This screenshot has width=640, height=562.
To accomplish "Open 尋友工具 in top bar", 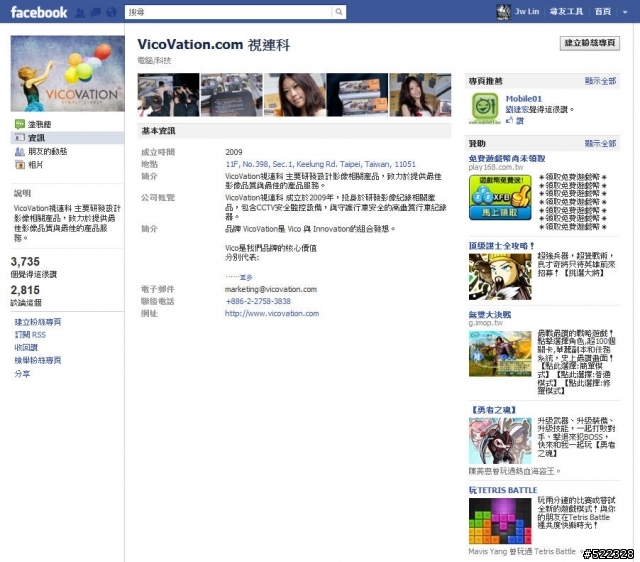I will [x=566, y=11].
